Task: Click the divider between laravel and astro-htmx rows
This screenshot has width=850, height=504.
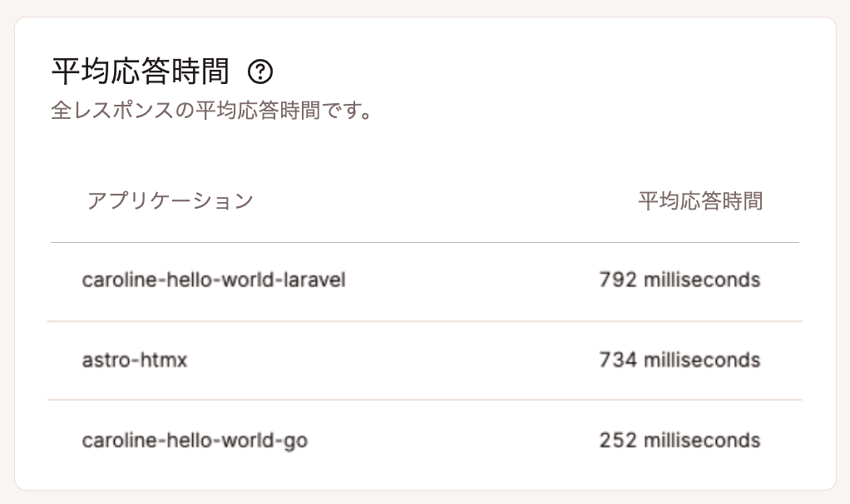Action: 425,321
